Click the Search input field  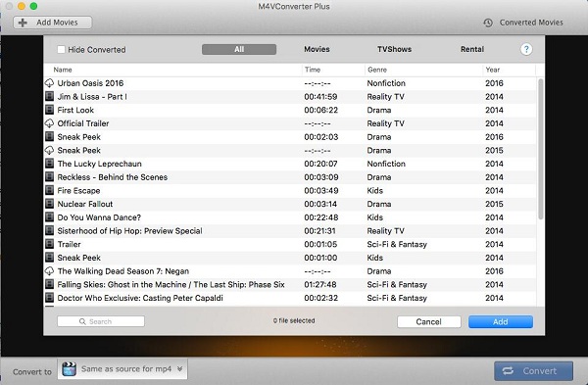tap(101, 321)
